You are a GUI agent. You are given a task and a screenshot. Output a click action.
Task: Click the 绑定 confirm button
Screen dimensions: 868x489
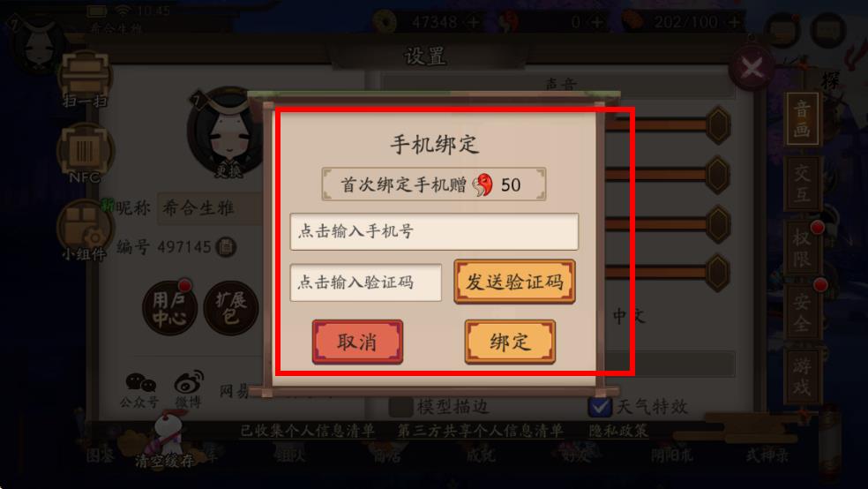point(510,342)
